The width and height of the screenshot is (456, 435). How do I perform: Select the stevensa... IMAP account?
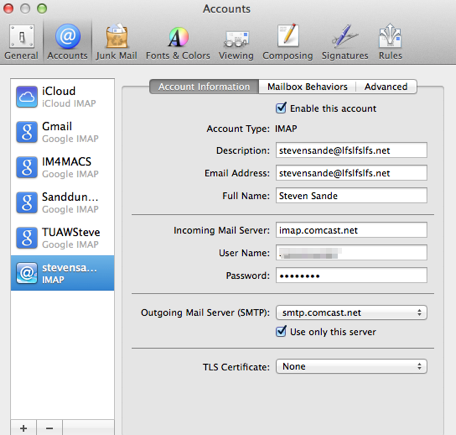(62, 273)
